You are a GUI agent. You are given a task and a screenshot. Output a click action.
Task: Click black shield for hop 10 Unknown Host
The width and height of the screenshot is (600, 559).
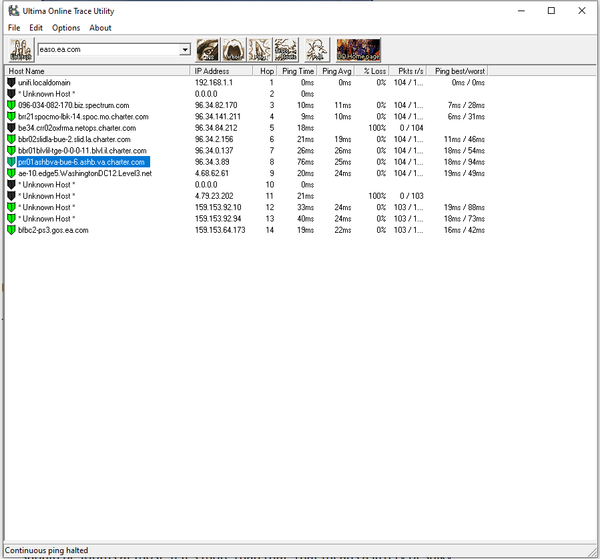click(11, 185)
